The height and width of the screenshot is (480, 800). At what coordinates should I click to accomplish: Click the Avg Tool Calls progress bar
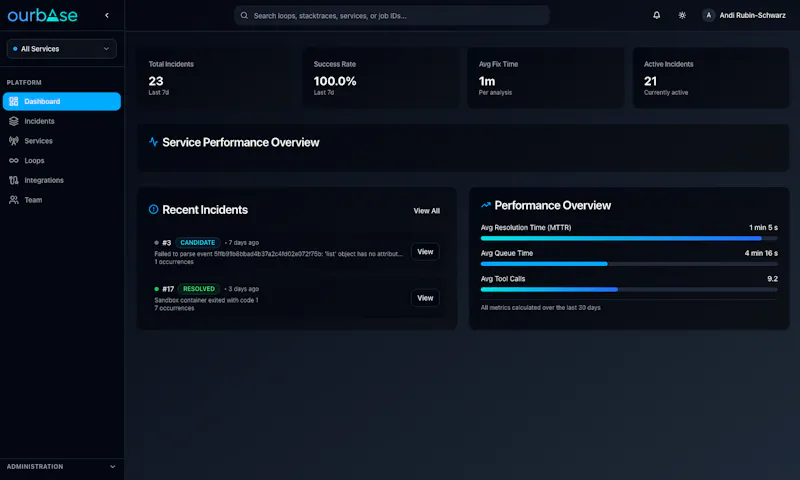pyautogui.click(x=629, y=289)
